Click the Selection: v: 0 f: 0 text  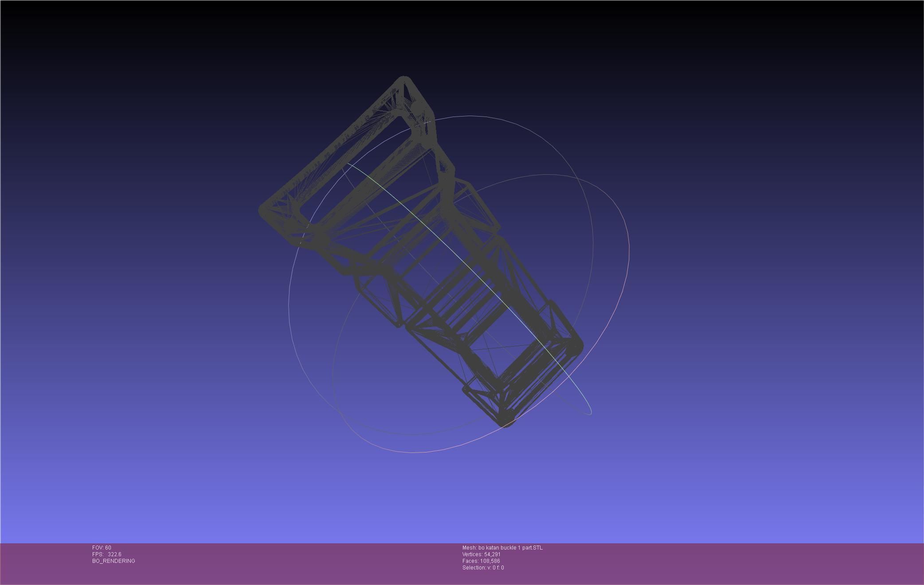point(483,568)
